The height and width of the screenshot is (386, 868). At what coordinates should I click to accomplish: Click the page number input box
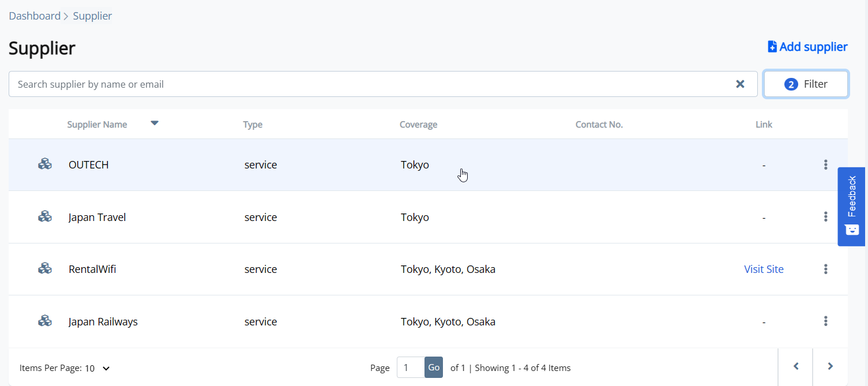pos(411,368)
